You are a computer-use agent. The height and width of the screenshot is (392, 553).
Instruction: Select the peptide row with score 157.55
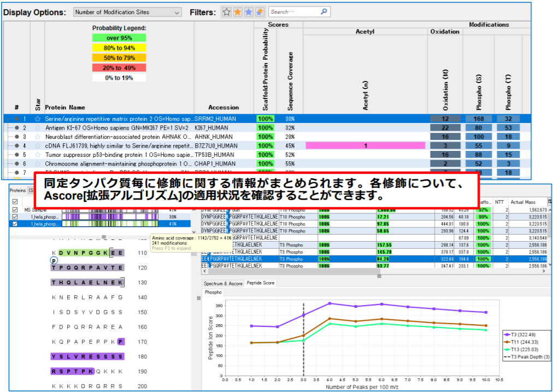click(374, 244)
